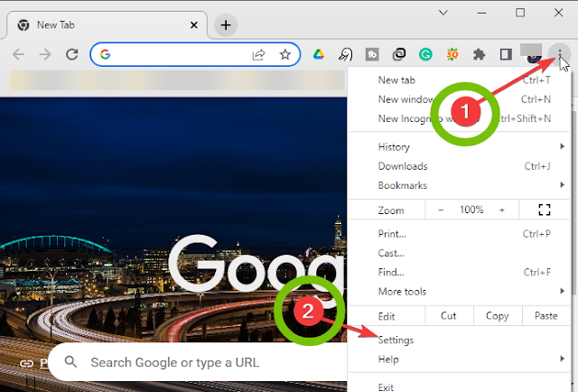
Task: Expand the History submenu
Action: click(x=459, y=146)
